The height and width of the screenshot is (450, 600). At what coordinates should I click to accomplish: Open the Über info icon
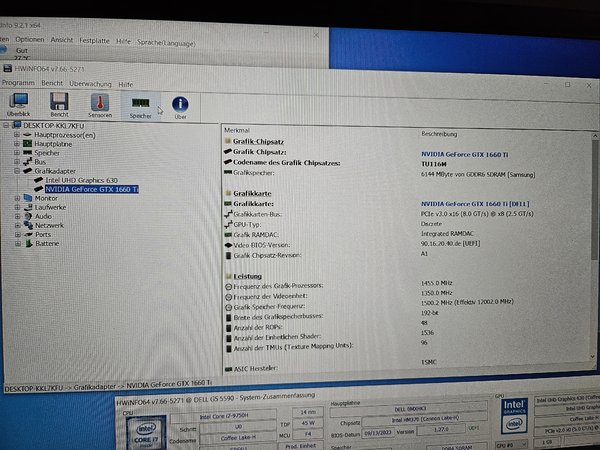coord(180,107)
